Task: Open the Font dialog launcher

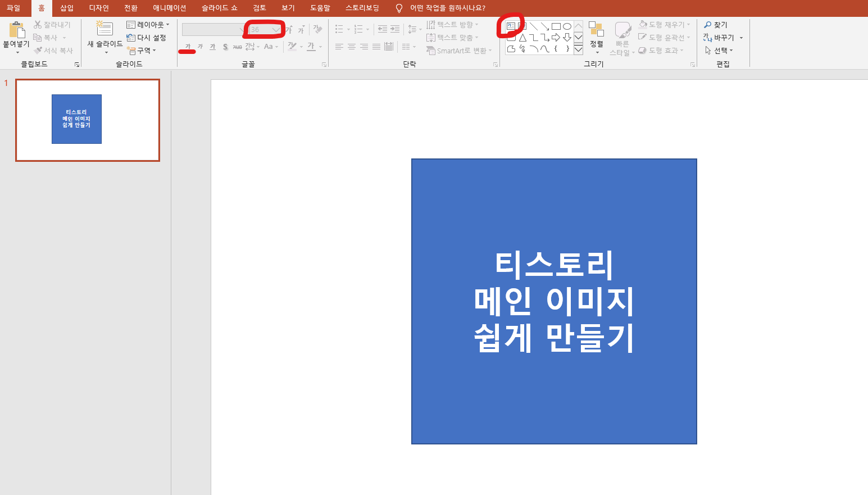Action: click(324, 65)
